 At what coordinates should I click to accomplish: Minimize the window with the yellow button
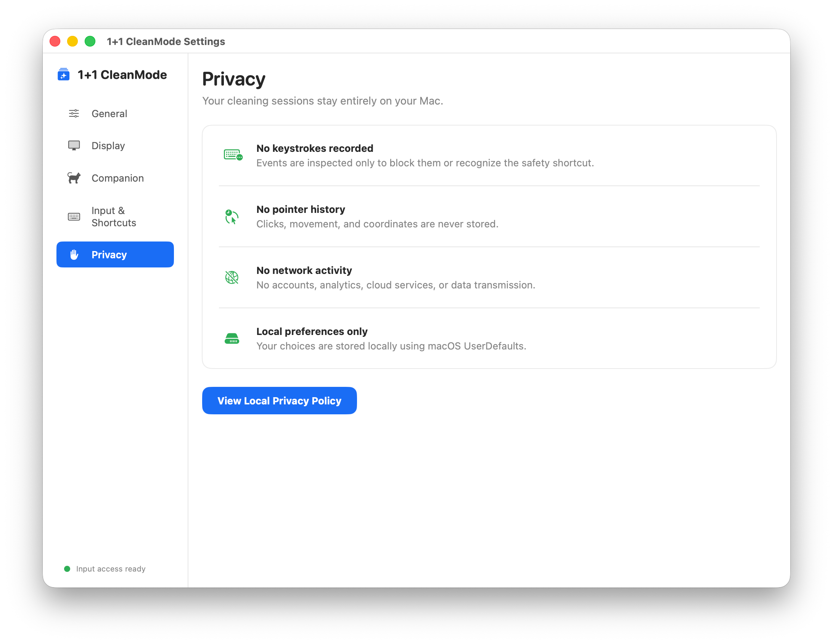tap(72, 41)
